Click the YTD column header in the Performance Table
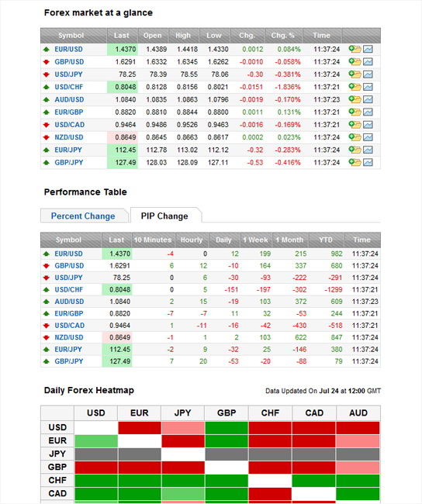Image resolution: width=422 pixels, height=504 pixels. coord(326,240)
